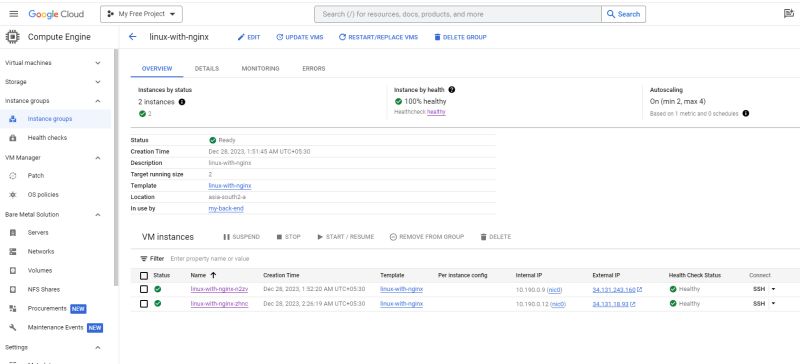Click the Search button
Screen dimensions: 800x364
click(x=623, y=14)
